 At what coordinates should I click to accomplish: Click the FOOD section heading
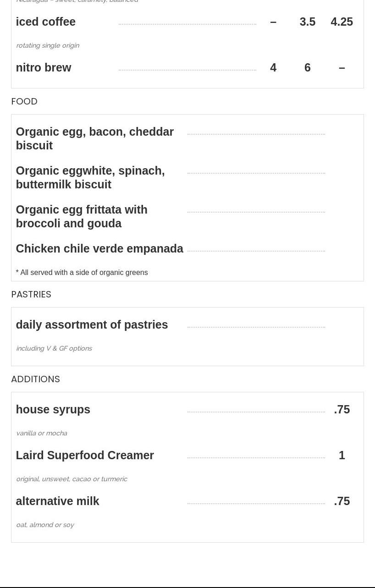pos(24,101)
